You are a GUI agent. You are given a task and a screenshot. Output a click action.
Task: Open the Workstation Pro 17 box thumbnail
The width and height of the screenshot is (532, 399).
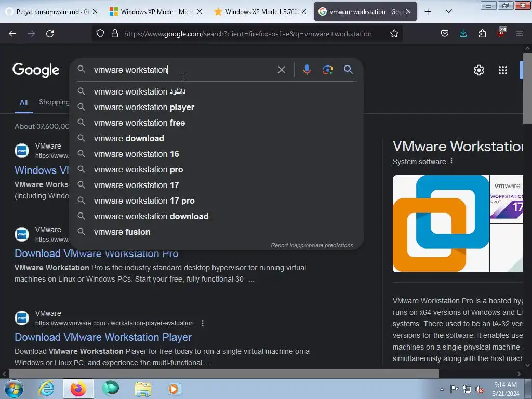point(507,199)
